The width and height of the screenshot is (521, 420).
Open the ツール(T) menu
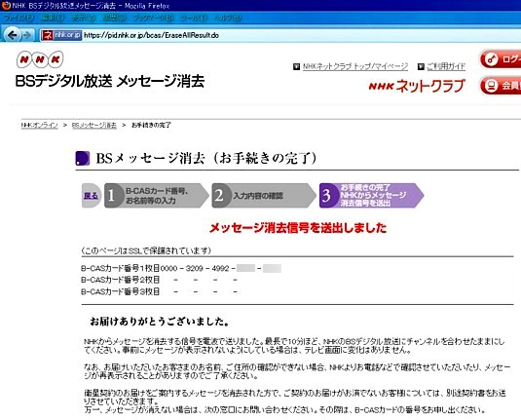(194, 18)
